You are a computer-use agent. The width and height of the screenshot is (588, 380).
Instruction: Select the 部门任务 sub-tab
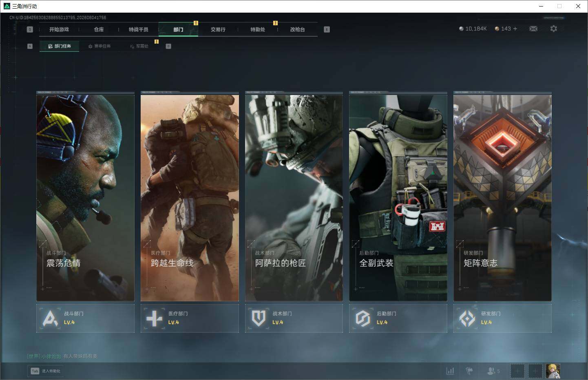[60, 46]
